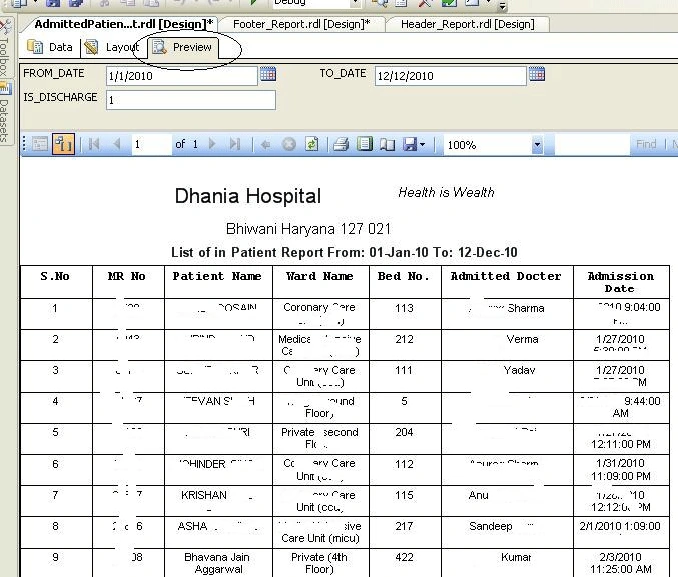Click Bhiwani Haryana 127 021 address
This screenshot has width=678, height=577.
308,229
